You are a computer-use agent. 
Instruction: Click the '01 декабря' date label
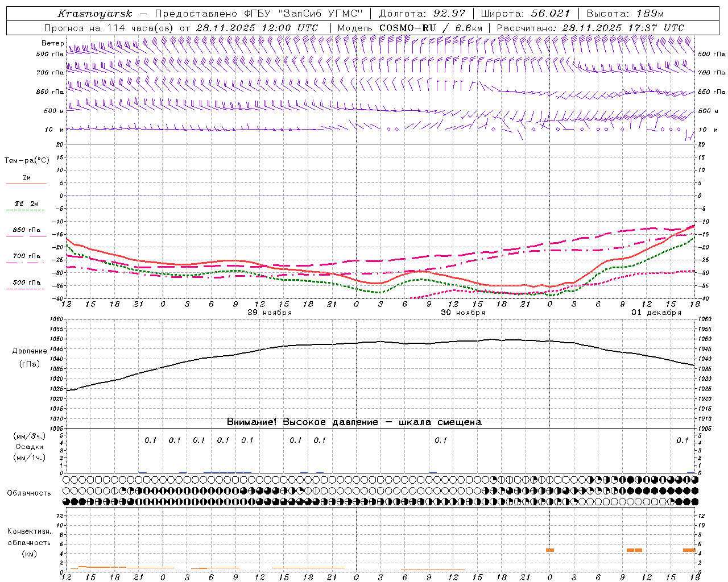656,313
